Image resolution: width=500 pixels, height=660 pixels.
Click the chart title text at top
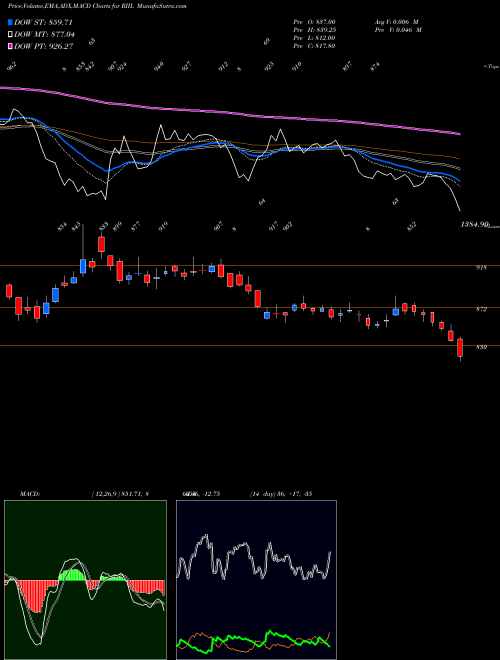pyautogui.click(x=97, y=6)
